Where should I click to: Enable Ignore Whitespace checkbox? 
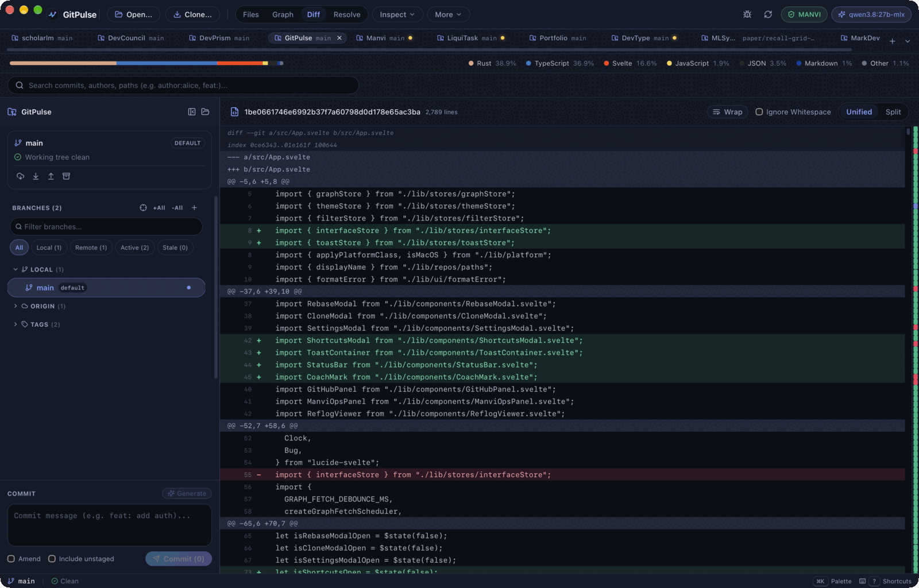[x=759, y=112]
